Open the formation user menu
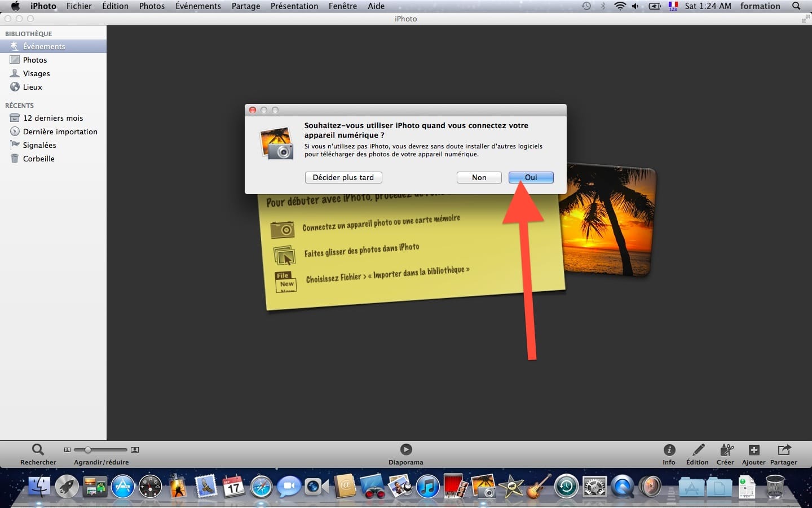Image resolution: width=812 pixels, height=508 pixels. [x=760, y=6]
